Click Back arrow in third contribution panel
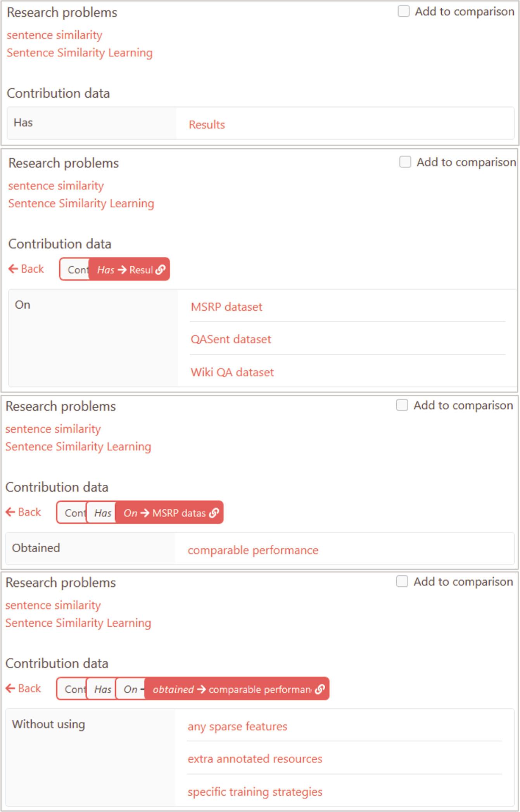This screenshot has width=520, height=812. tap(23, 512)
